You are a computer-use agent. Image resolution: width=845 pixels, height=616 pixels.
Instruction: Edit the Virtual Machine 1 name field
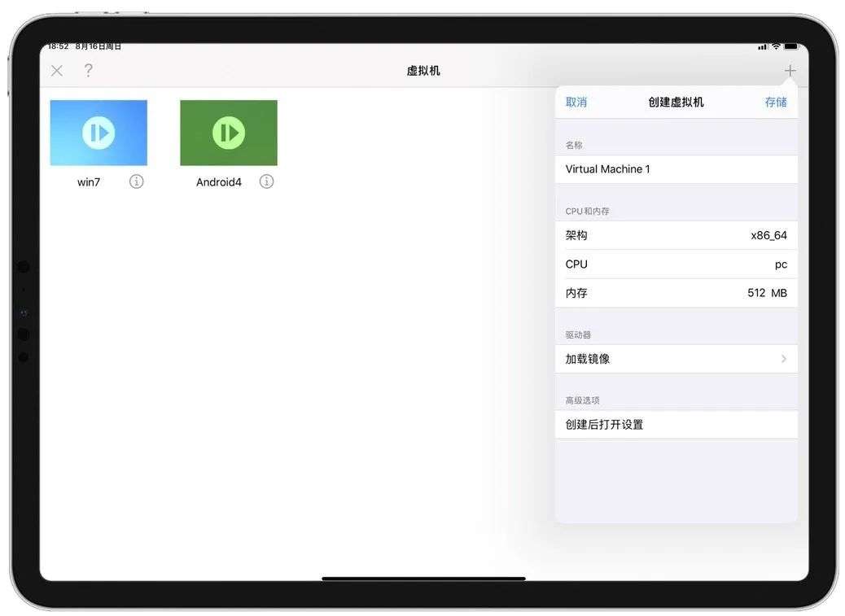(x=676, y=169)
